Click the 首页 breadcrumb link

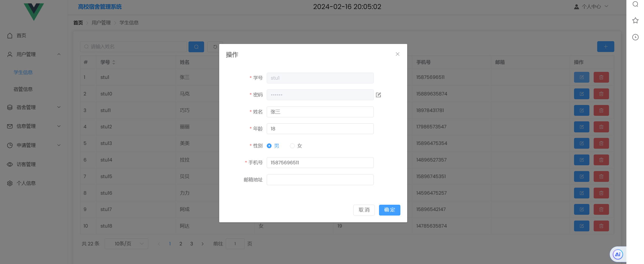[x=78, y=23]
